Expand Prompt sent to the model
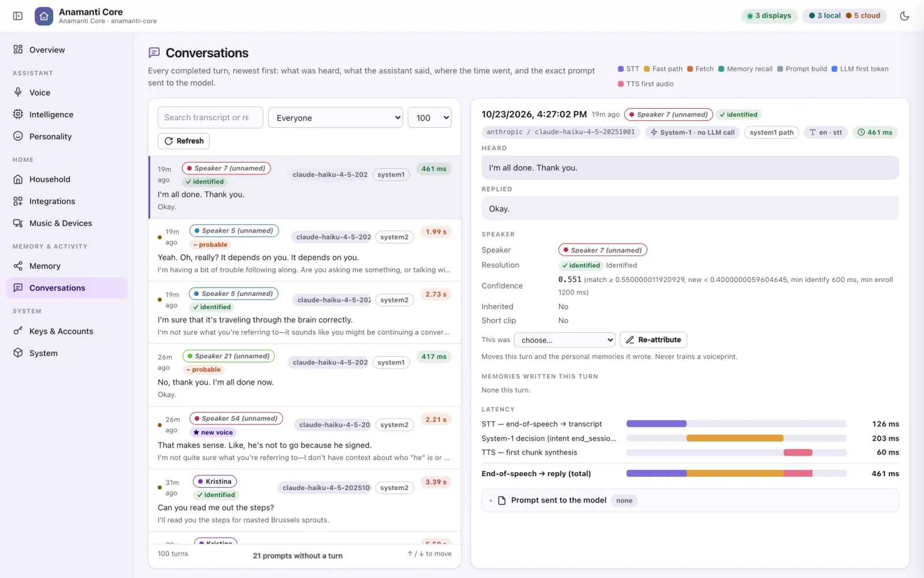The height and width of the screenshot is (578, 924). click(x=690, y=501)
